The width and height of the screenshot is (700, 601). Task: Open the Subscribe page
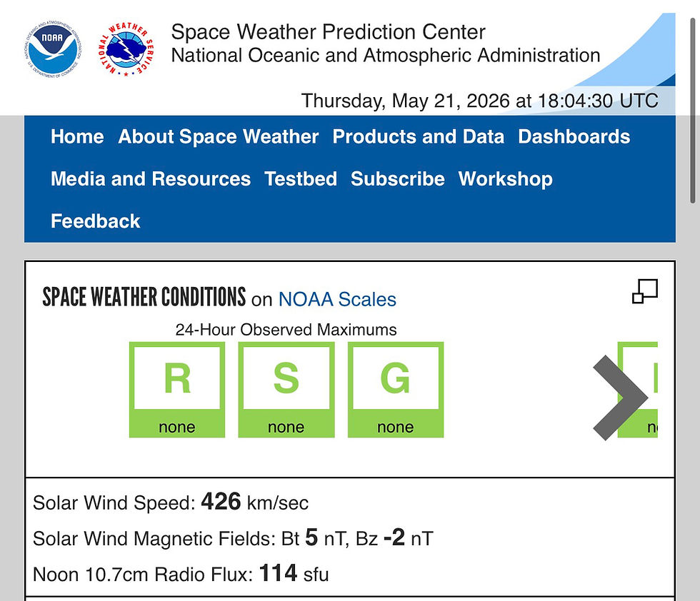tap(398, 179)
